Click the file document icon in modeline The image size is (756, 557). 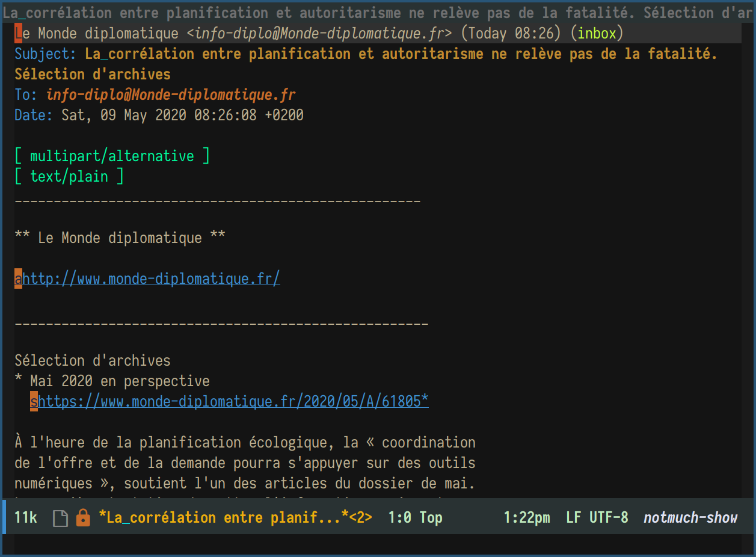[x=60, y=517]
